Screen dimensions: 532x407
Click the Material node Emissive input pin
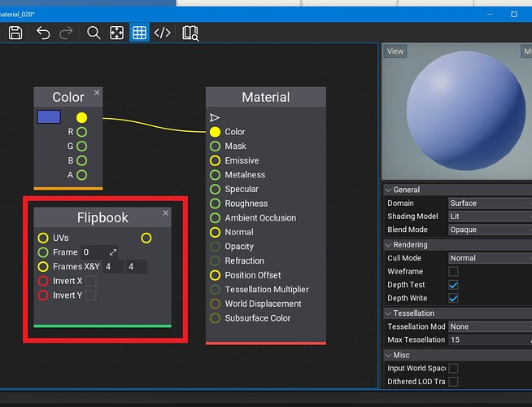(x=215, y=160)
